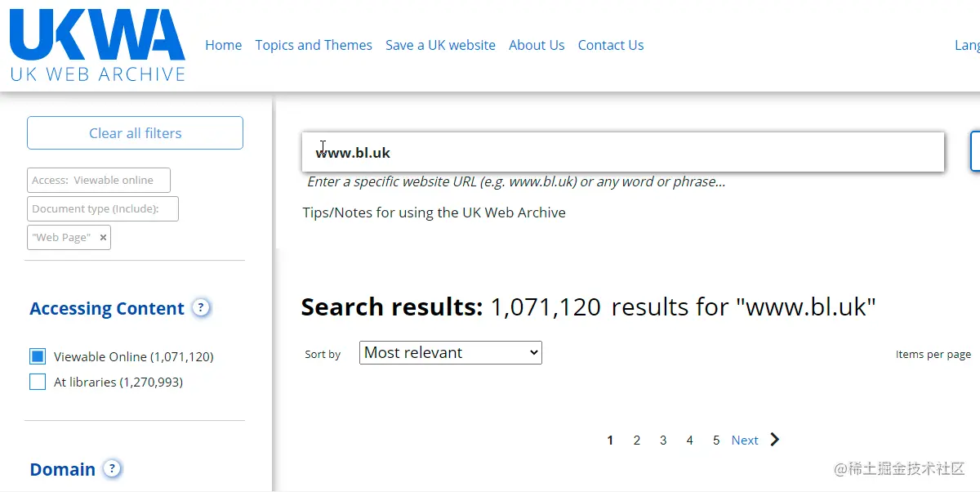
Task: Uncheck Viewable Online checkbox
Action: pos(38,356)
